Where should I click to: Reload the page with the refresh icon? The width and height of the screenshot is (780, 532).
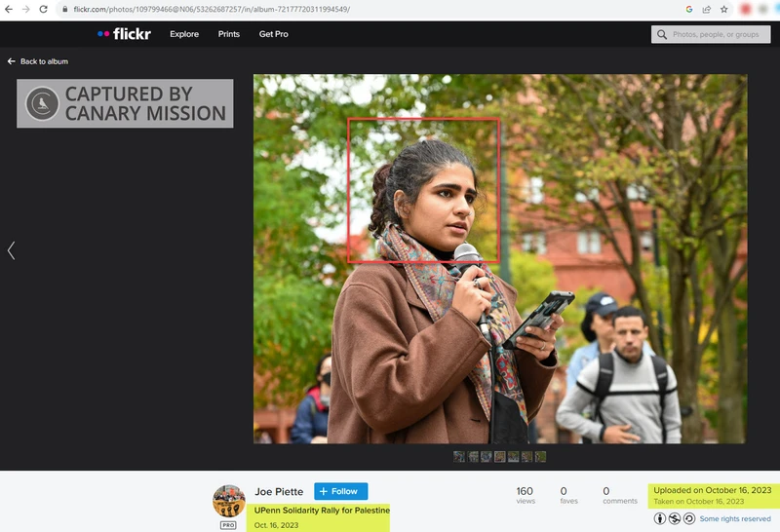[x=43, y=9]
